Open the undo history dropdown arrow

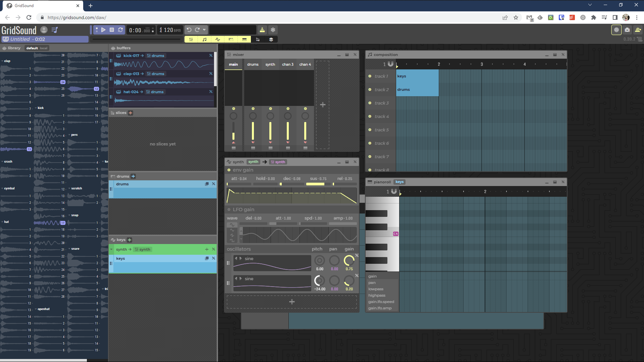point(204,30)
